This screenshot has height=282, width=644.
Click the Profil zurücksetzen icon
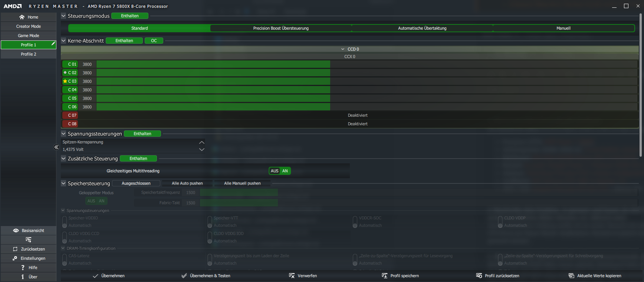coord(479,276)
